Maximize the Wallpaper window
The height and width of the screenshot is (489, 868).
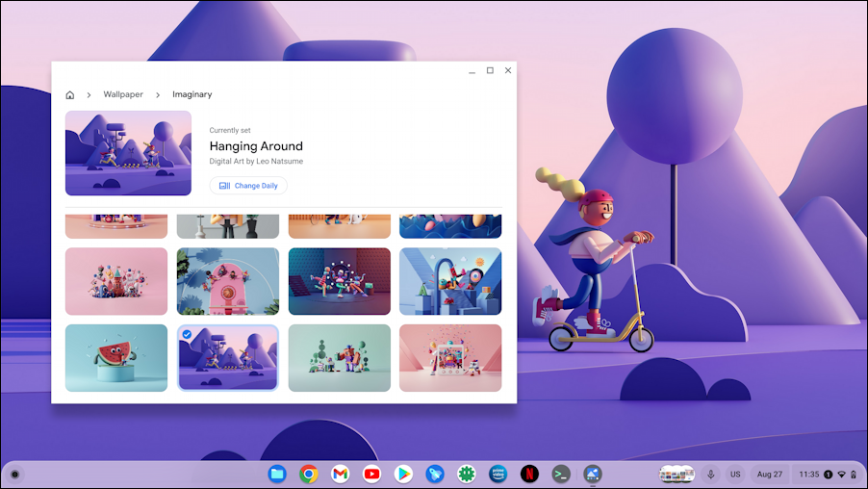pyautogui.click(x=490, y=70)
